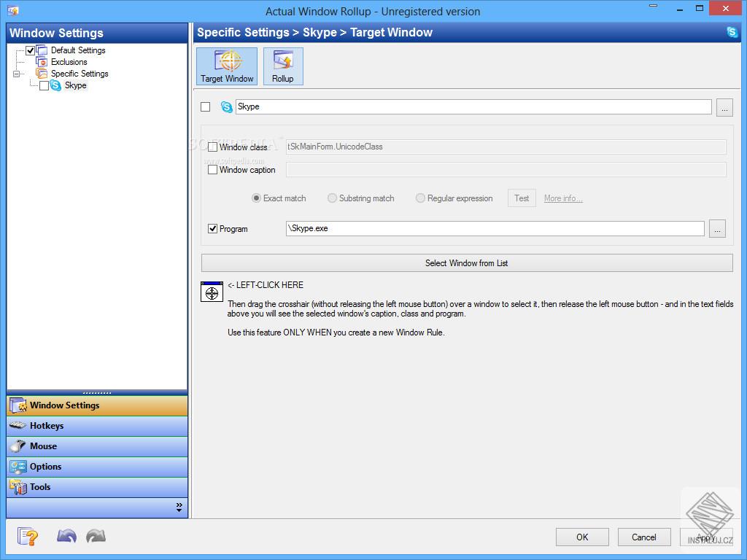Viewport: 747px width, 560px height.
Task: Toggle the Default Settings checkbox in tree
Action: pos(30,50)
